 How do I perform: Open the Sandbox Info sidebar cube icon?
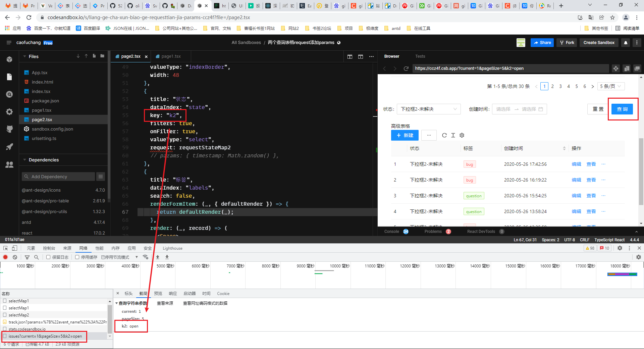click(x=9, y=59)
